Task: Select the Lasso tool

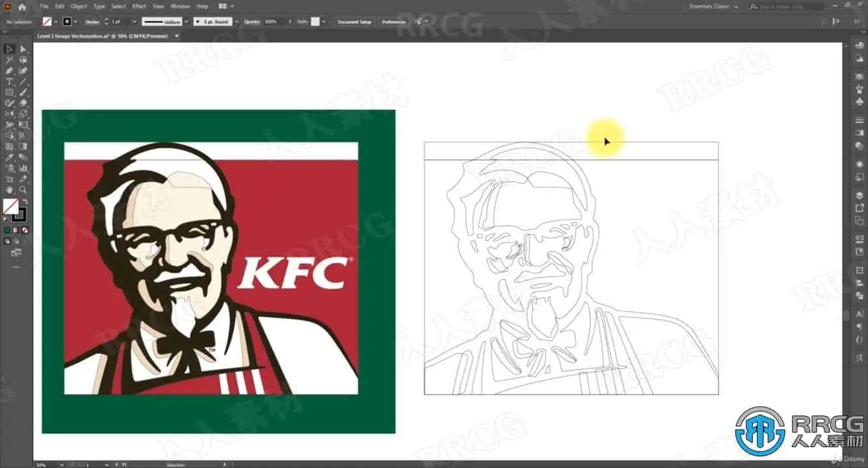Action: tap(23, 60)
